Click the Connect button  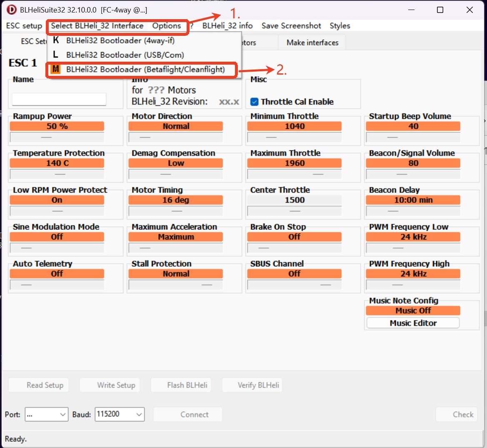pos(187,414)
